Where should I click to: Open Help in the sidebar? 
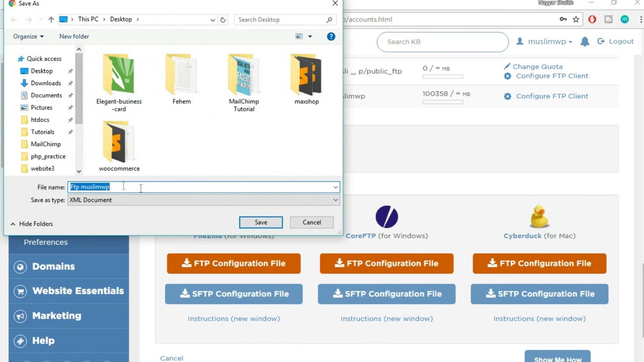coord(68,341)
